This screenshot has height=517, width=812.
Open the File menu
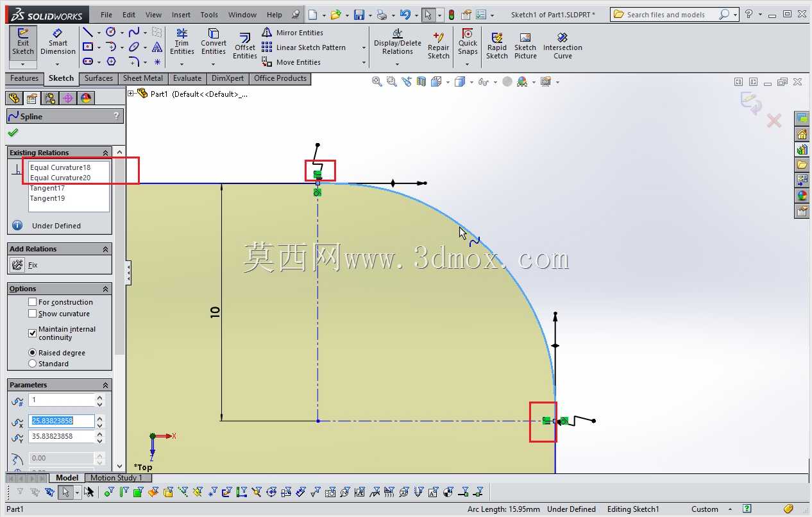106,15
